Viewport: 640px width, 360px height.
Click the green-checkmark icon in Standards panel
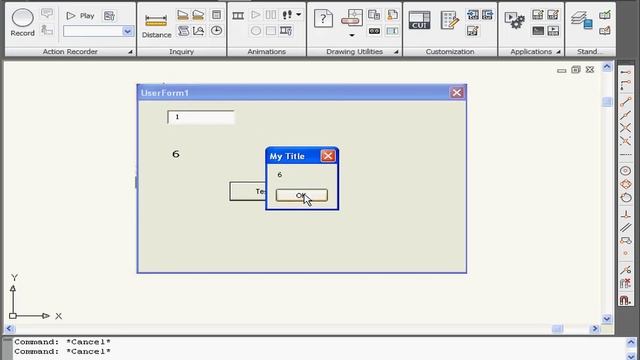coord(605,15)
